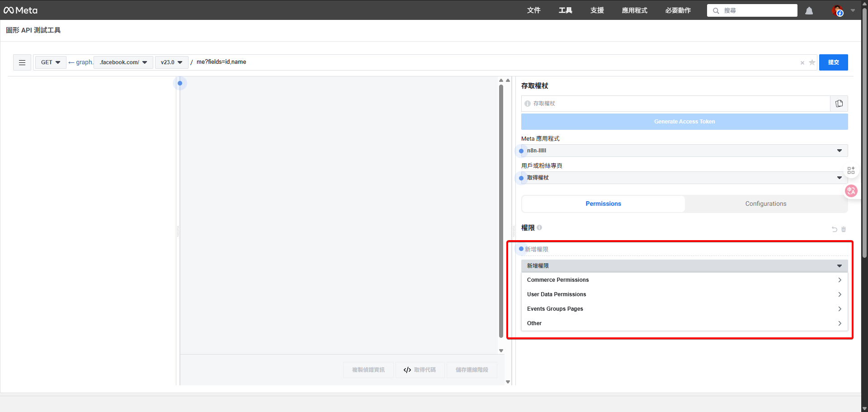The height and width of the screenshot is (412, 868).
Task: Star the query as favorite
Action: pyautogui.click(x=812, y=62)
